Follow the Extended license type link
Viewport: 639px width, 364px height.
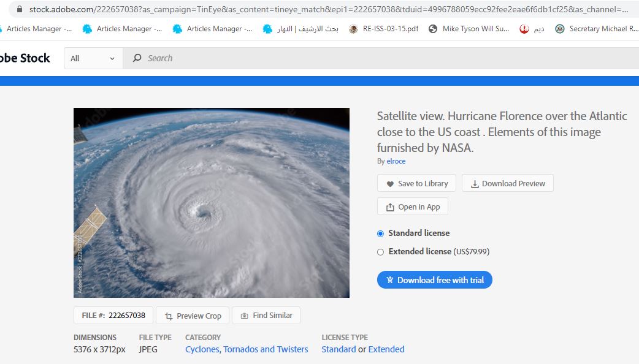[x=386, y=349]
